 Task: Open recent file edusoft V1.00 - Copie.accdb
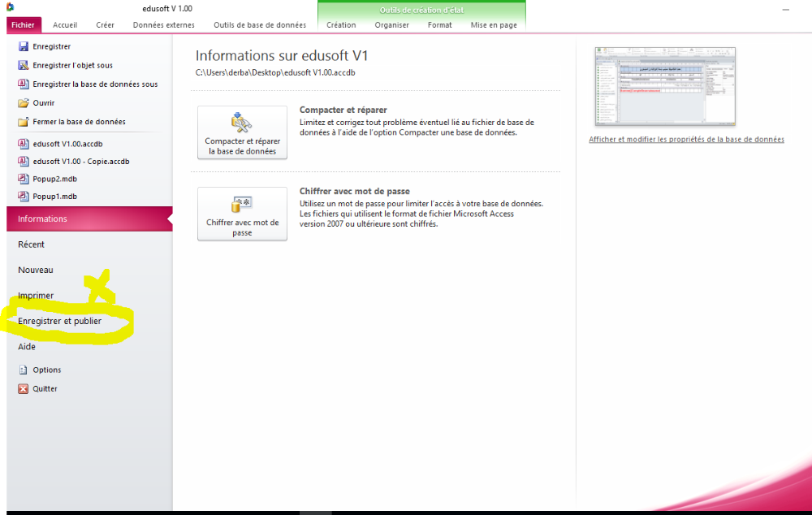point(80,161)
